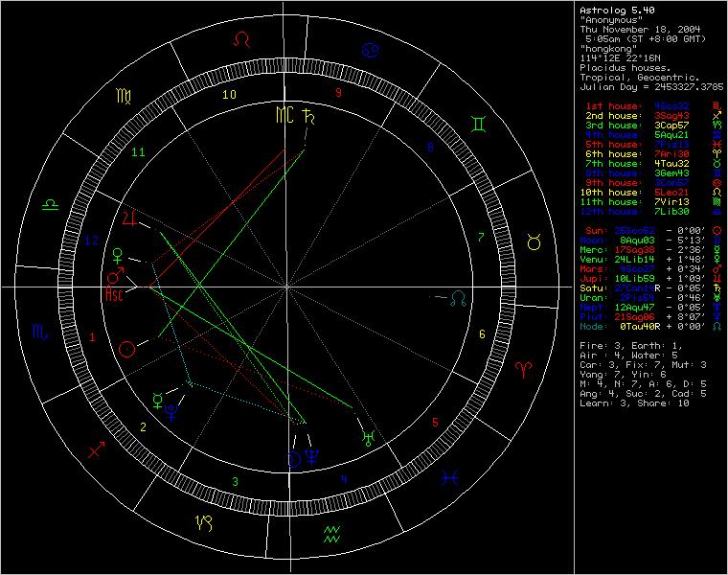728x575 pixels.
Task: Select the Asc ascendant label in the chart
Action: click(x=114, y=294)
